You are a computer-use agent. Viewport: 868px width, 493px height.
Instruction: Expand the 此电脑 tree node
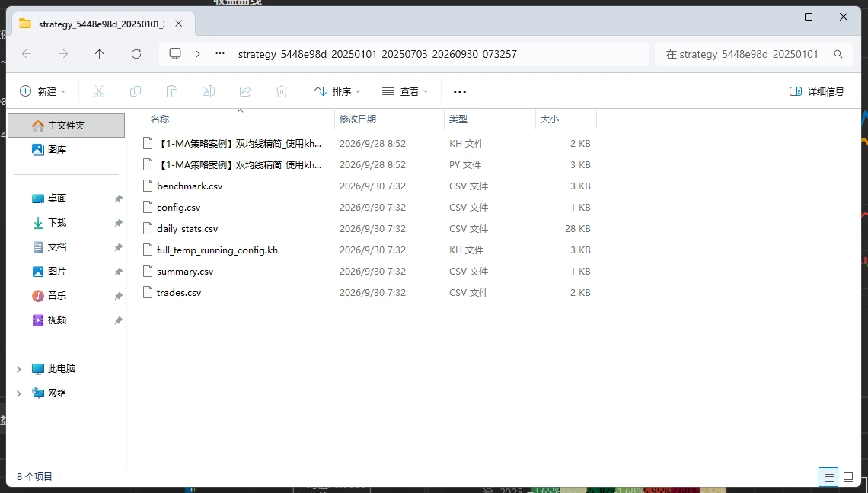[19, 368]
